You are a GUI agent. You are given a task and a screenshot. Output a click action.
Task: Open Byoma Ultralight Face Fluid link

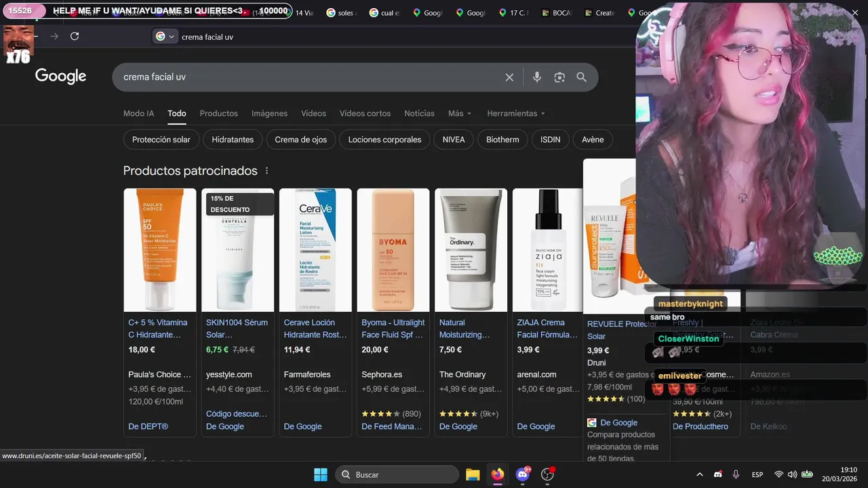click(x=393, y=329)
